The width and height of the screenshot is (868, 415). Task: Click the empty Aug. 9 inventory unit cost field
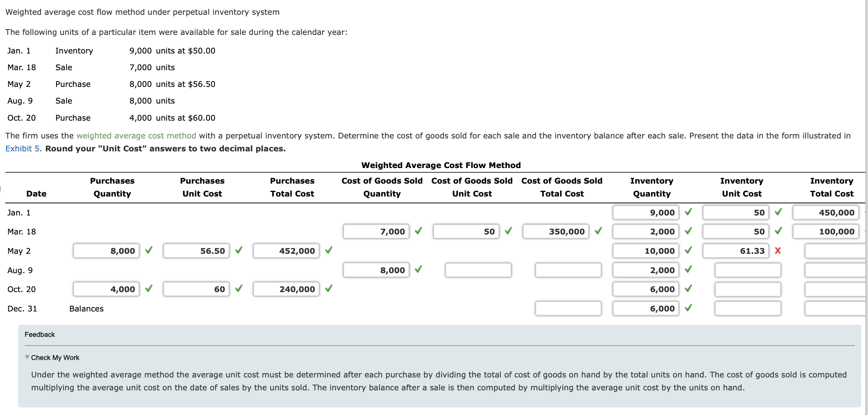(748, 270)
